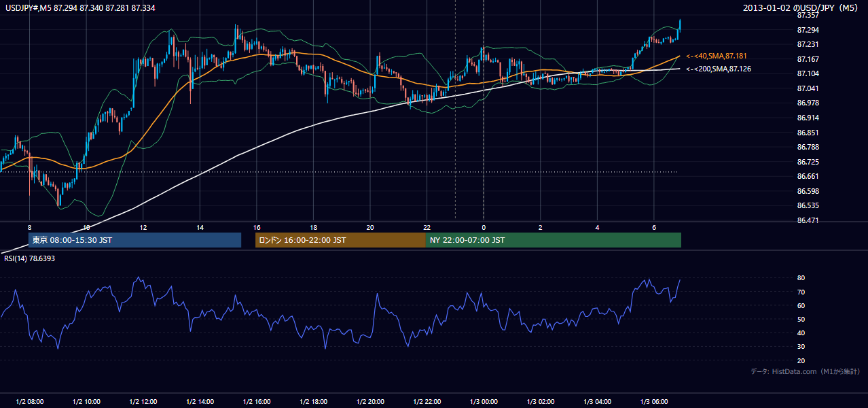
Task: Click the 1/2 14:00 time label
Action: (200, 401)
